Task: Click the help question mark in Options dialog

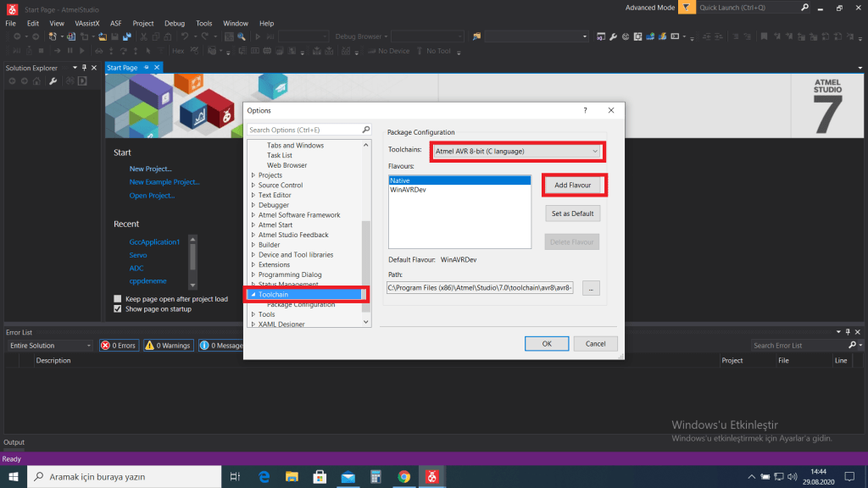Action: (x=585, y=110)
